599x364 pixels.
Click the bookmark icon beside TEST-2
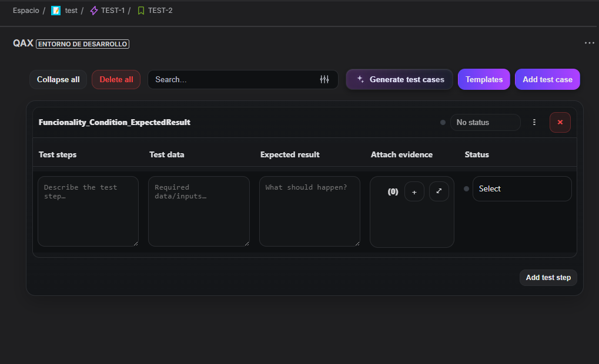pos(141,11)
